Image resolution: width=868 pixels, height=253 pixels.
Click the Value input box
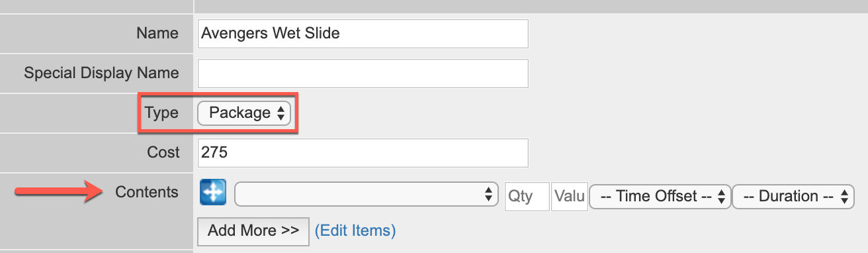tap(570, 197)
